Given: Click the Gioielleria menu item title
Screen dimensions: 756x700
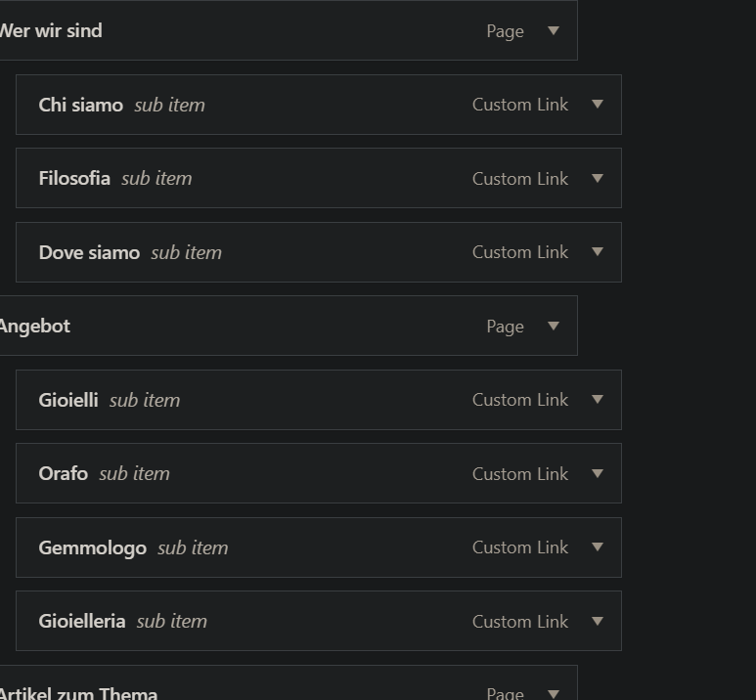Looking at the screenshot, I should point(82,621).
